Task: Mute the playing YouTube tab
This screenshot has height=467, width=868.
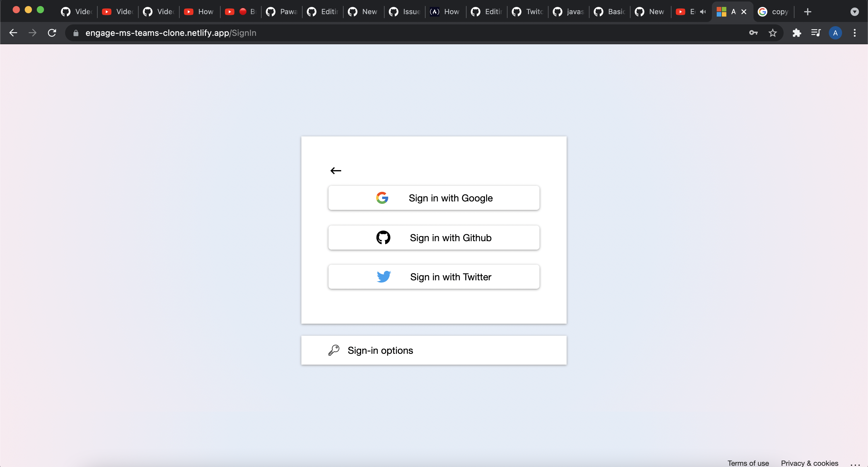Action: [703, 12]
